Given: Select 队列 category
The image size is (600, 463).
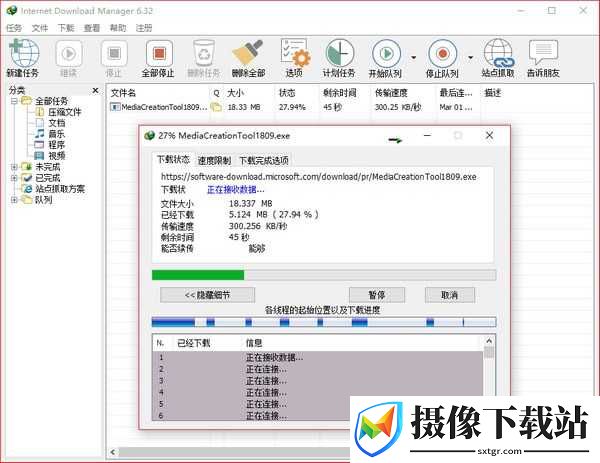Looking at the screenshot, I should [44, 200].
